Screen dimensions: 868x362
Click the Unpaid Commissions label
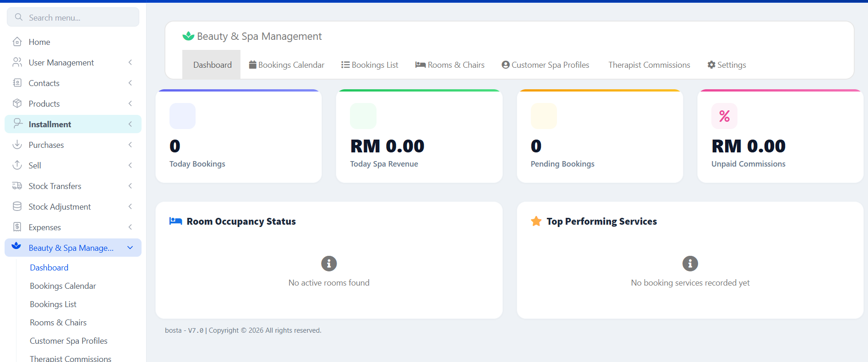(x=748, y=164)
